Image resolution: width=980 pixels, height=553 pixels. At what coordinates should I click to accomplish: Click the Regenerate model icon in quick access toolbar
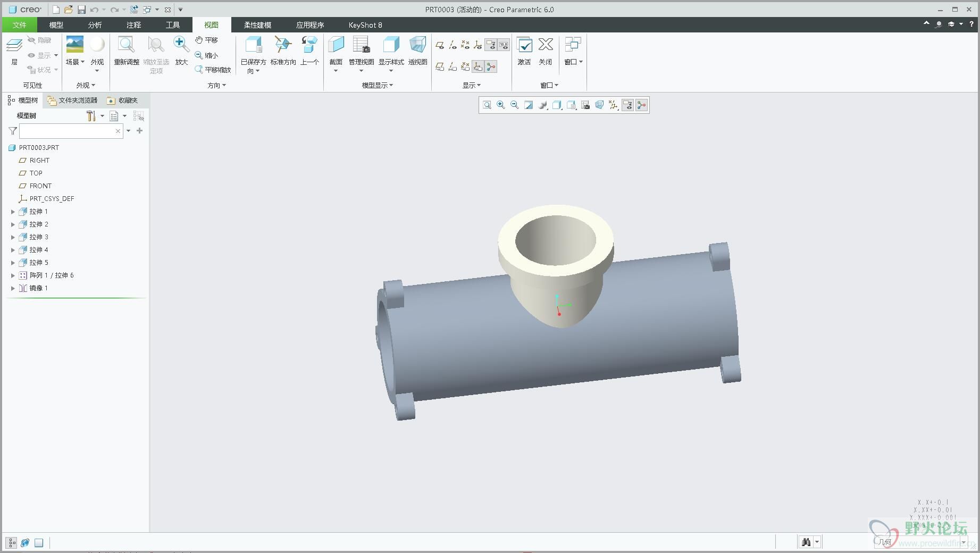134,10
